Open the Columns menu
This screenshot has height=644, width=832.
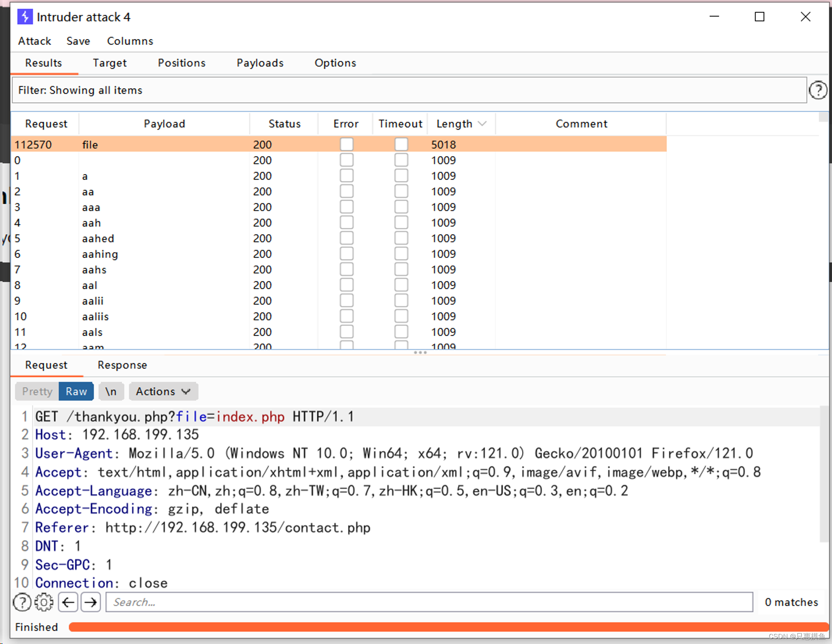click(130, 41)
